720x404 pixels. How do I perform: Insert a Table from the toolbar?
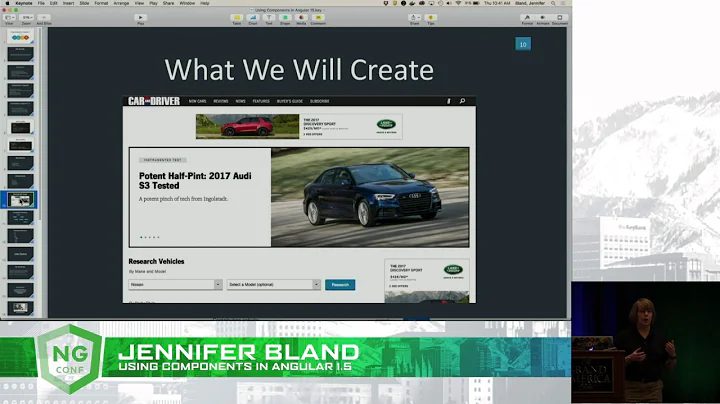tap(237, 18)
